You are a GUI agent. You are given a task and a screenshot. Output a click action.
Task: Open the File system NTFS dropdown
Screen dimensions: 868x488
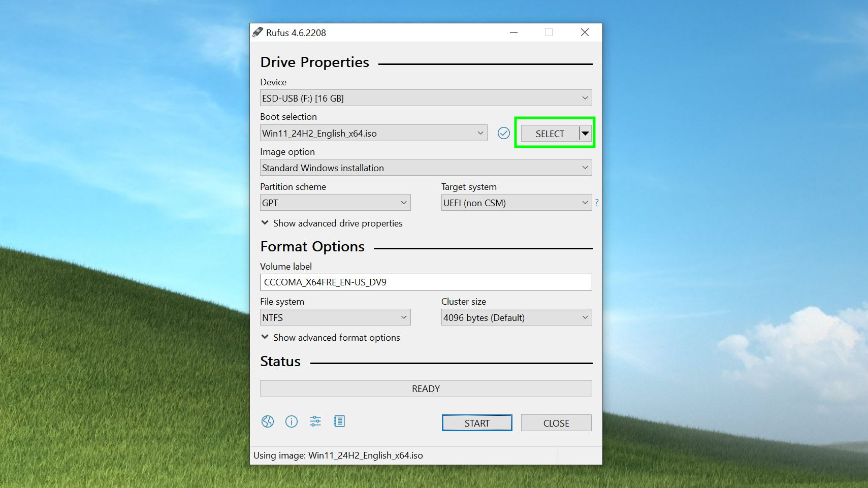tap(335, 317)
